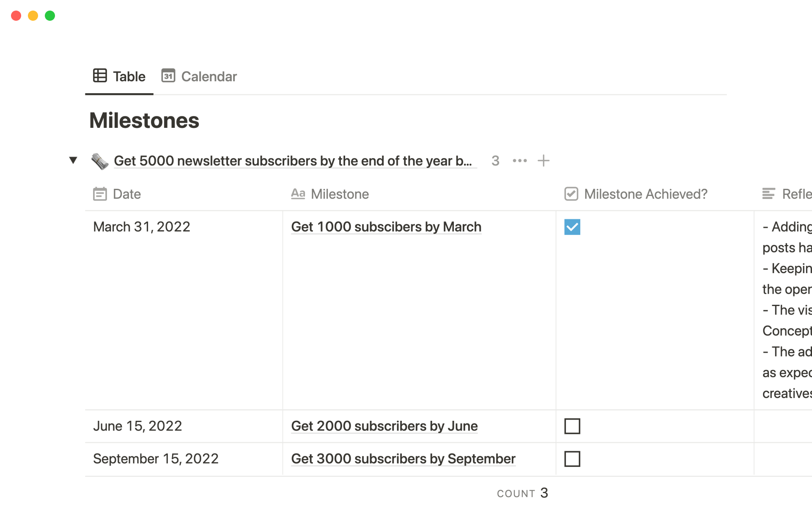Click the Table view icon
The image size is (812, 508).
click(x=100, y=76)
